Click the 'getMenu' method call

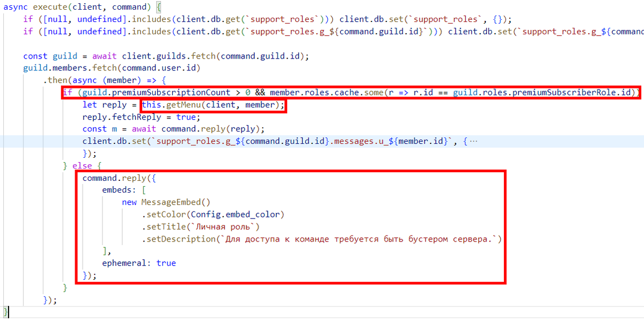183,105
